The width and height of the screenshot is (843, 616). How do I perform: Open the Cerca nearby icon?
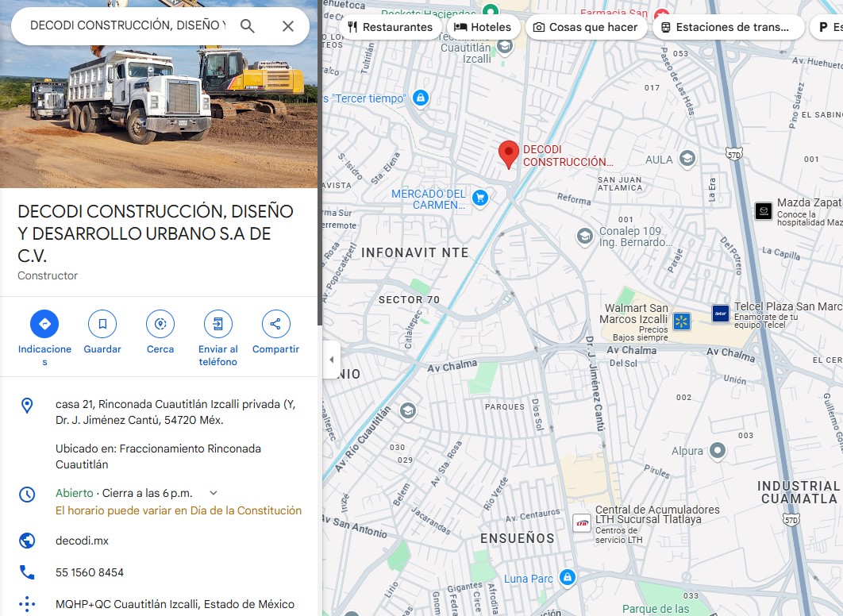(x=160, y=324)
